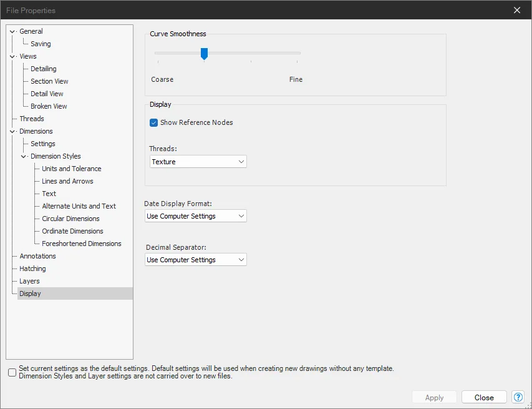Image resolution: width=532 pixels, height=409 pixels.
Task: Open the Threads display dropdown
Action: point(198,162)
